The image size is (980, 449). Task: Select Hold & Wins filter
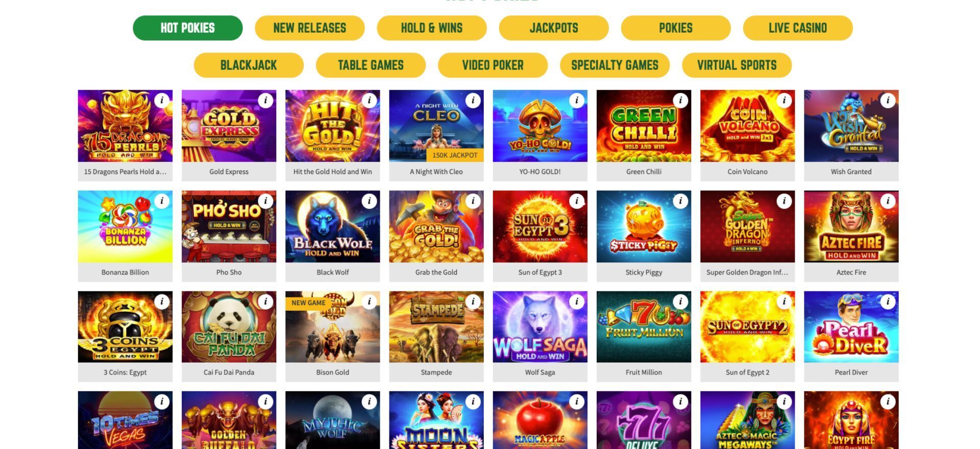point(432,28)
